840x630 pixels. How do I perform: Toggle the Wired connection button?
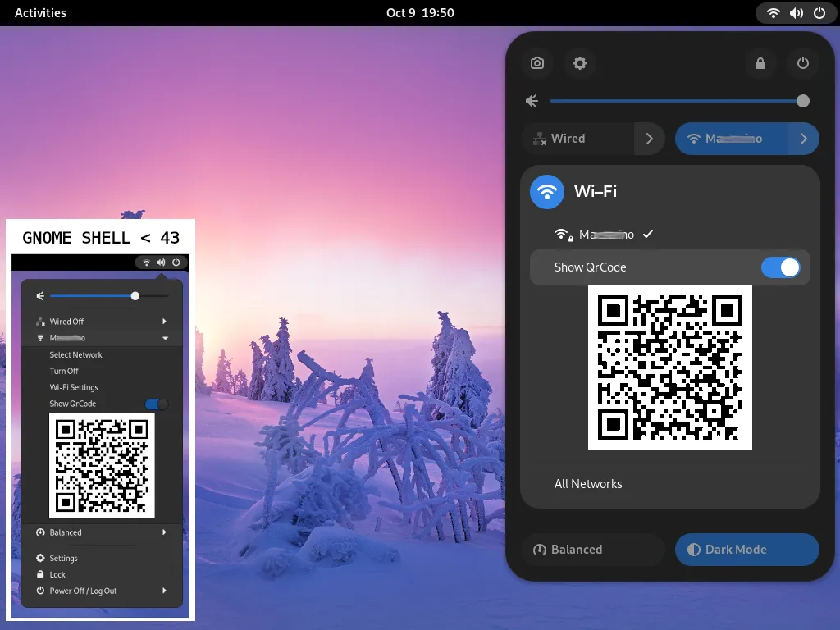pos(578,139)
